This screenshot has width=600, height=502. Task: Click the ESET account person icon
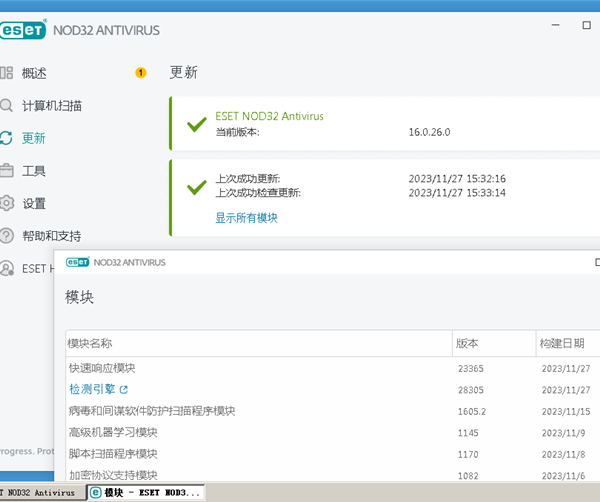click(7, 268)
